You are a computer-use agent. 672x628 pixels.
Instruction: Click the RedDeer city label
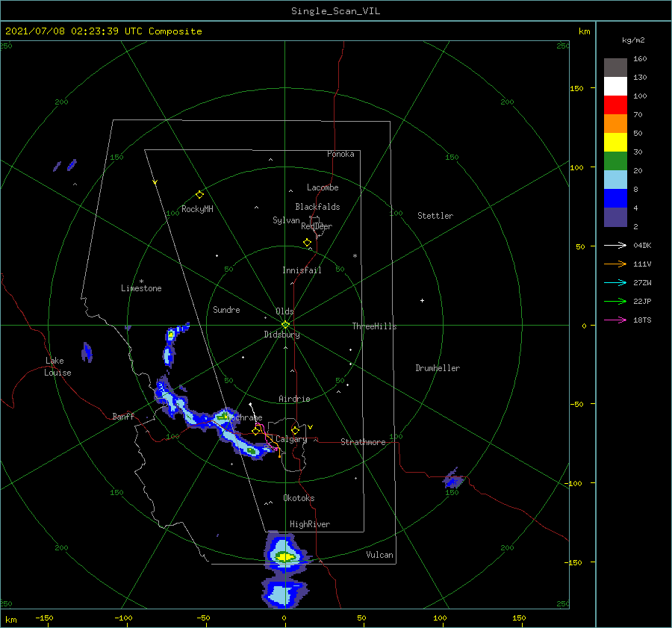pyautogui.click(x=317, y=226)
